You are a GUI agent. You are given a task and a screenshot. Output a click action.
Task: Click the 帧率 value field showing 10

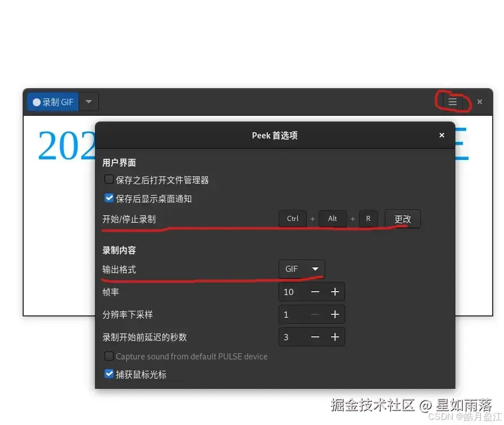coord(290,292)
